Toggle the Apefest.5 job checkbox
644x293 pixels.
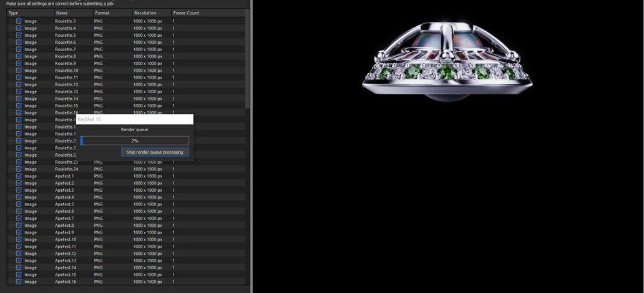19,204
